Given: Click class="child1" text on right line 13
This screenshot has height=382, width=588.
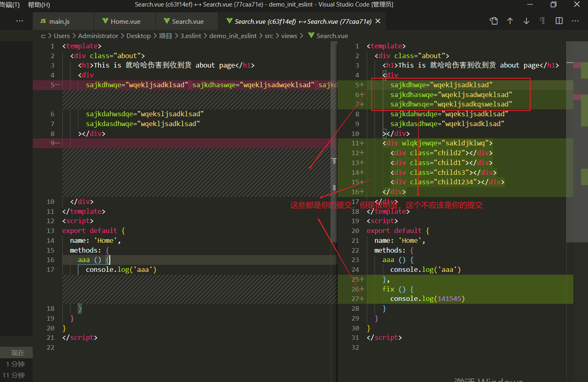Looking at the screenshot, I should point(437,163).
